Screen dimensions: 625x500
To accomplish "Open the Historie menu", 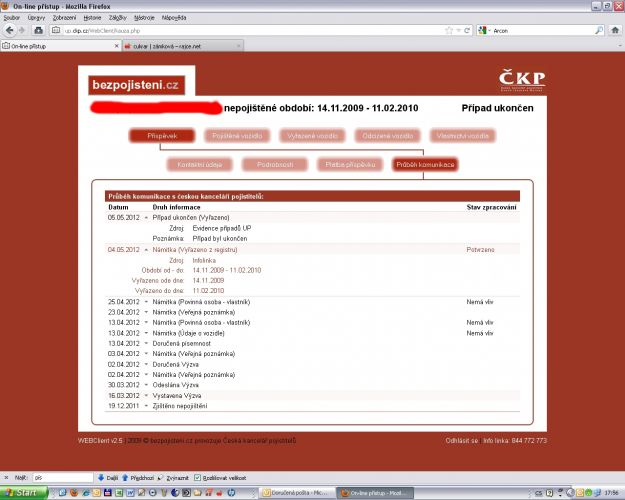I will coord(92,18).
